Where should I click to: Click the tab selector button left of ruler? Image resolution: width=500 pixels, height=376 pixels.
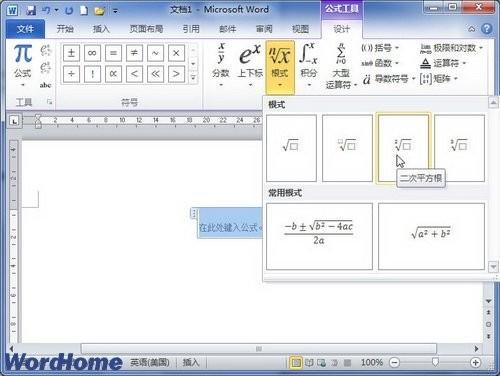click(x=14, y=122)
